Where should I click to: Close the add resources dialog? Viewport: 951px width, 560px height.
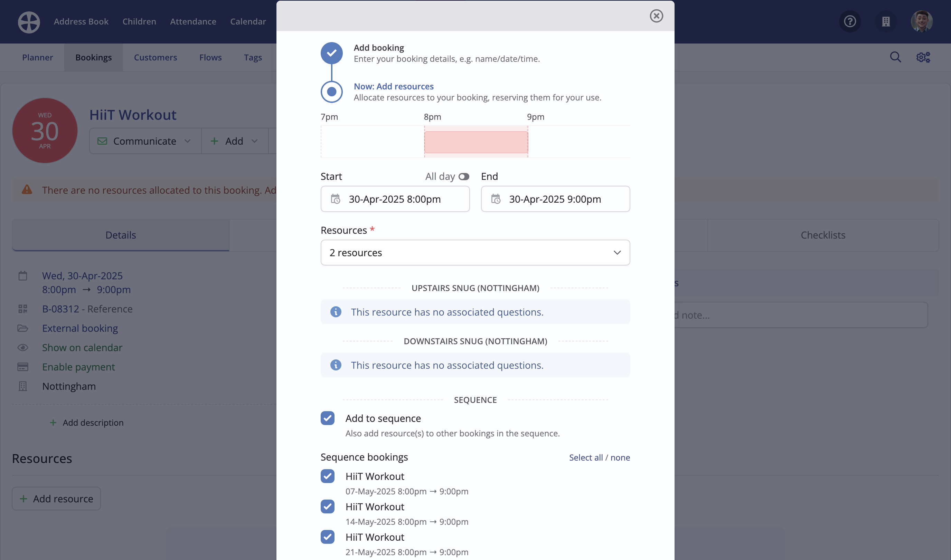pos(656,16)
